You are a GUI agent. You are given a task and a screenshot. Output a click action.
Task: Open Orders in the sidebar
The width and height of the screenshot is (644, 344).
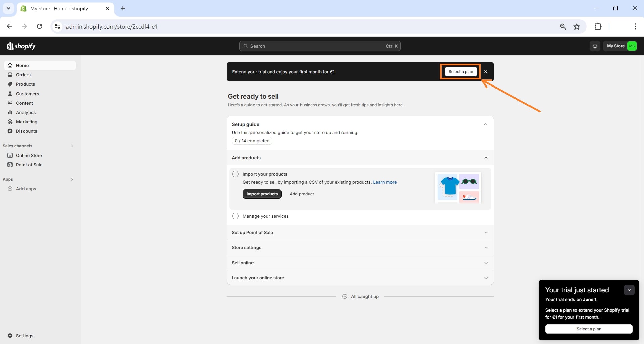click(40, 75)
